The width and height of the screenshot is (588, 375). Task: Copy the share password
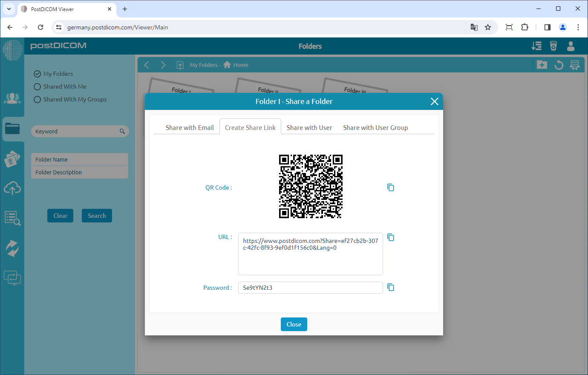coord(390,287)
